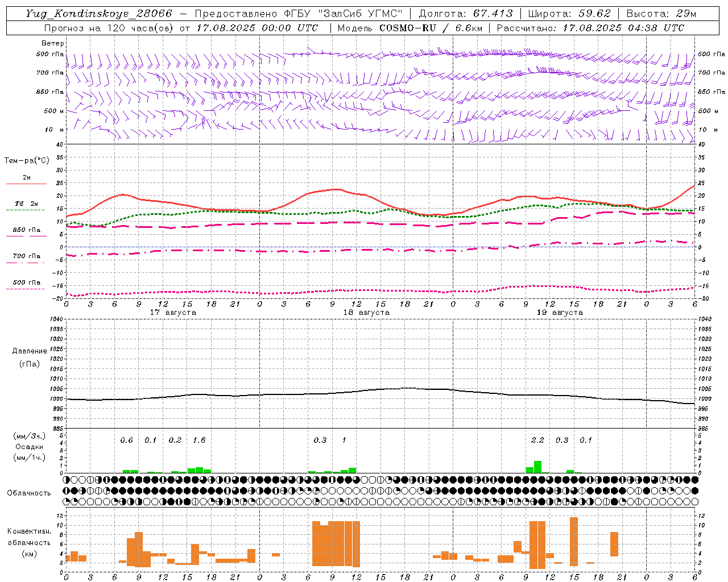
Task: Select the text ФГБУ "ЗапСиб УГМС" in header
Action: (343, 14)
